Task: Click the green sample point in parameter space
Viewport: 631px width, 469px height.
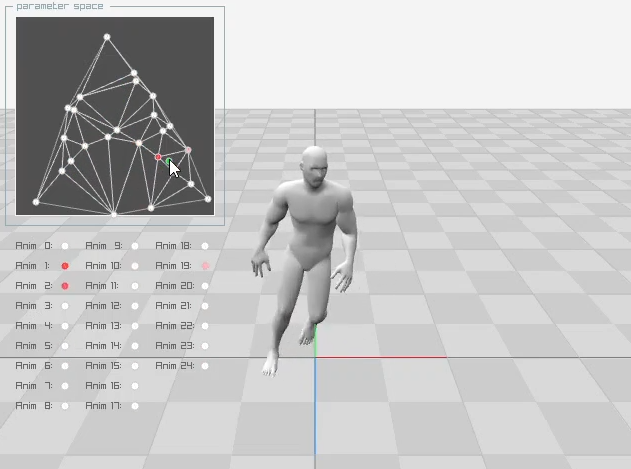Action: [x=168, y=161]
